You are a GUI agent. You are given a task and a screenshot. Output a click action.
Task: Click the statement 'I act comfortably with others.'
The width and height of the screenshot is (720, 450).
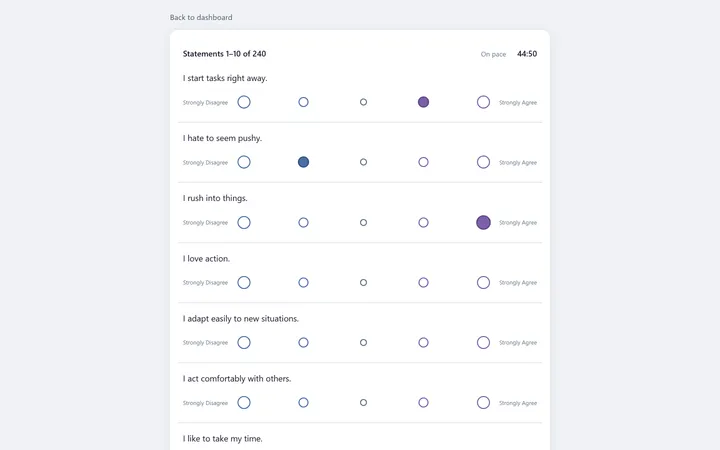[237, 379]
